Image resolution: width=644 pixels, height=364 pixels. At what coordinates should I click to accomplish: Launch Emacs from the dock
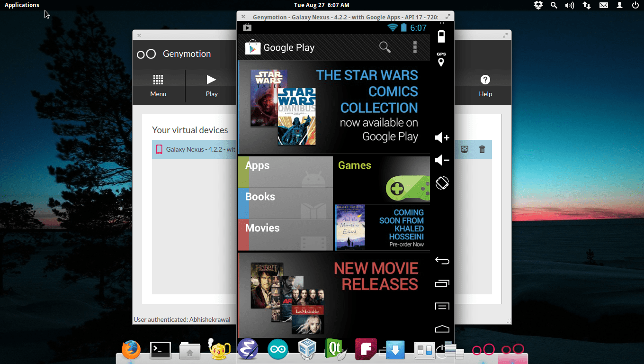[248, 350]
